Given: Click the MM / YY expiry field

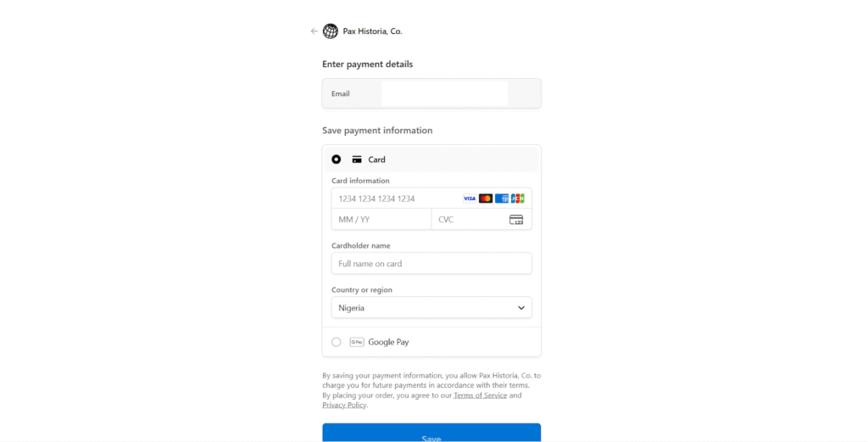Looking at the screenshot, I should coord(381,220).
